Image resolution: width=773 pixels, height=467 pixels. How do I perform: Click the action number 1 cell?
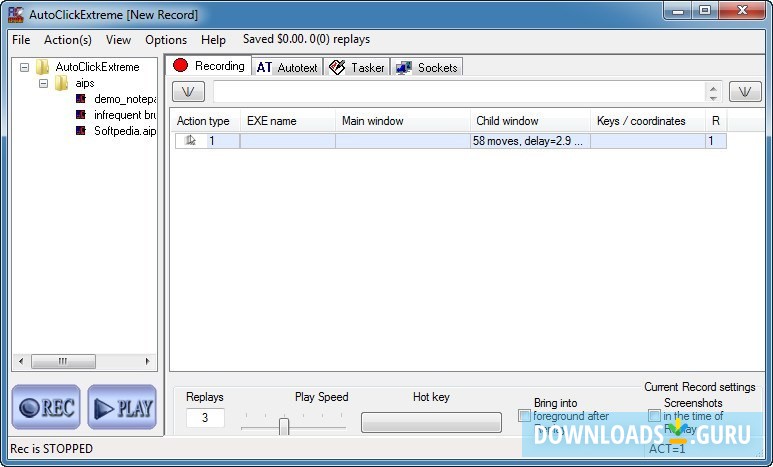pos(211,141)
